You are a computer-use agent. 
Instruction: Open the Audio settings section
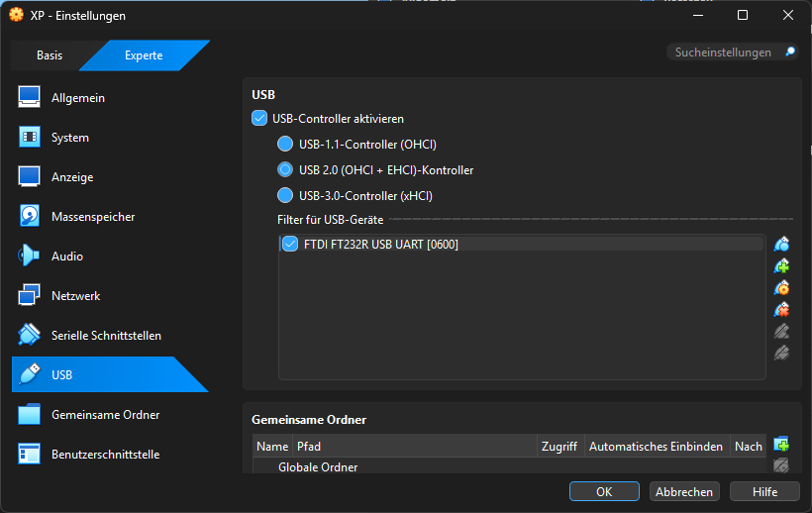[x=67, y=256]
